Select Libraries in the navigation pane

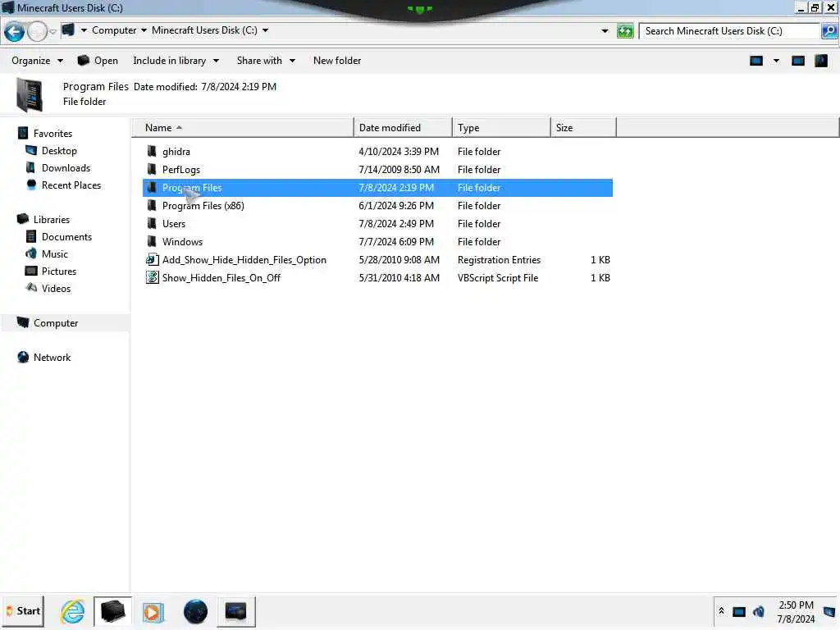(x=52, y=219)
